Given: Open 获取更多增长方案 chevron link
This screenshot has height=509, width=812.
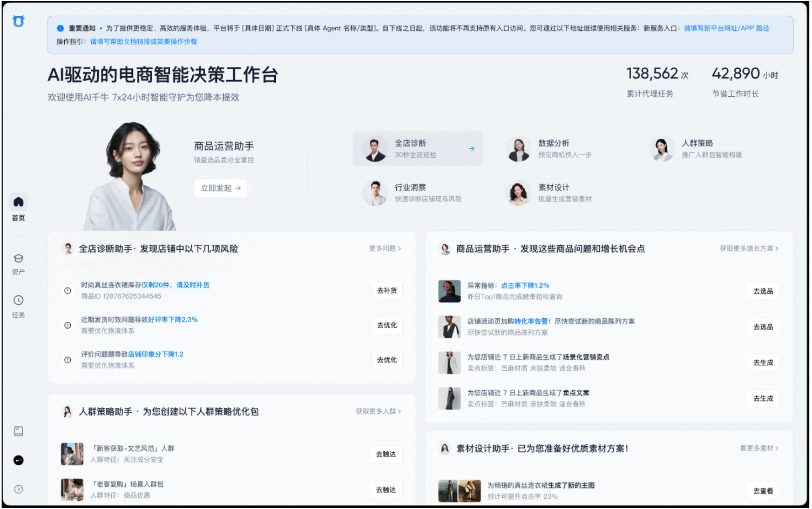Looking at the screenshot, I should point(749,249).
